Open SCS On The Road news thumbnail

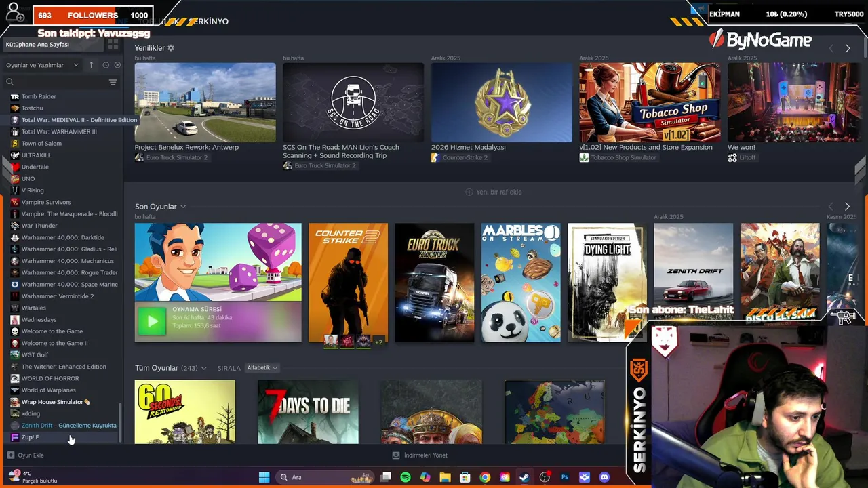(353, 102)
